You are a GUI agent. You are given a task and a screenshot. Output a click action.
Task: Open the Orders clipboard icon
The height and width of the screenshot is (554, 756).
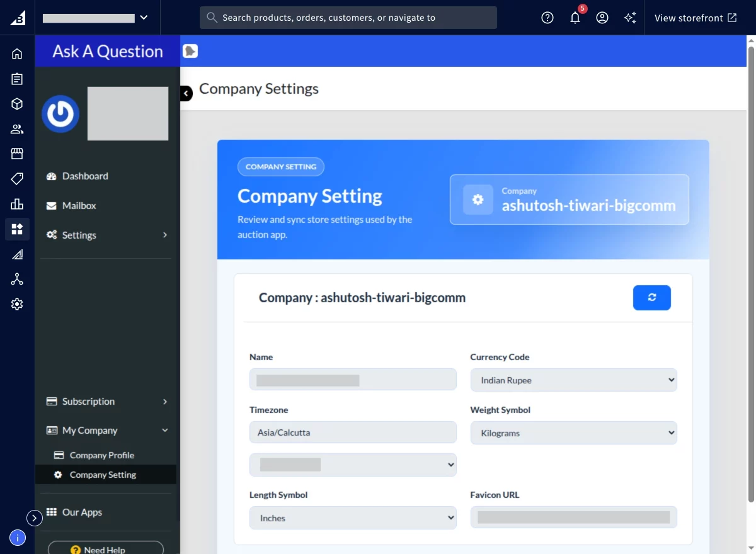(x=17, y=79)
